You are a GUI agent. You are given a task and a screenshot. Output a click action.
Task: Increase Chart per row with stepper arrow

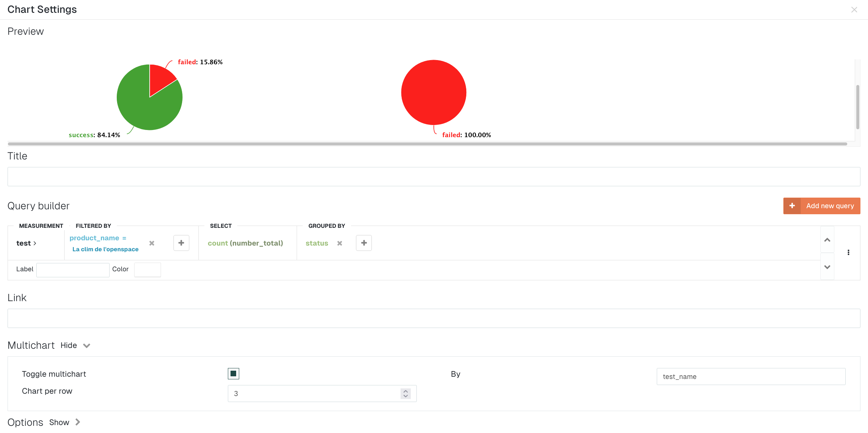coord(405,391)
